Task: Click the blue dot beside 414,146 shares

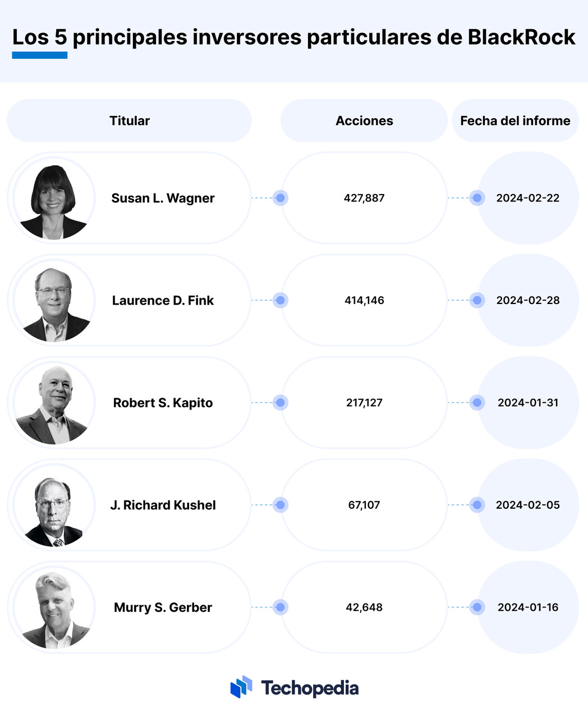Action: [x=281, y=300]
